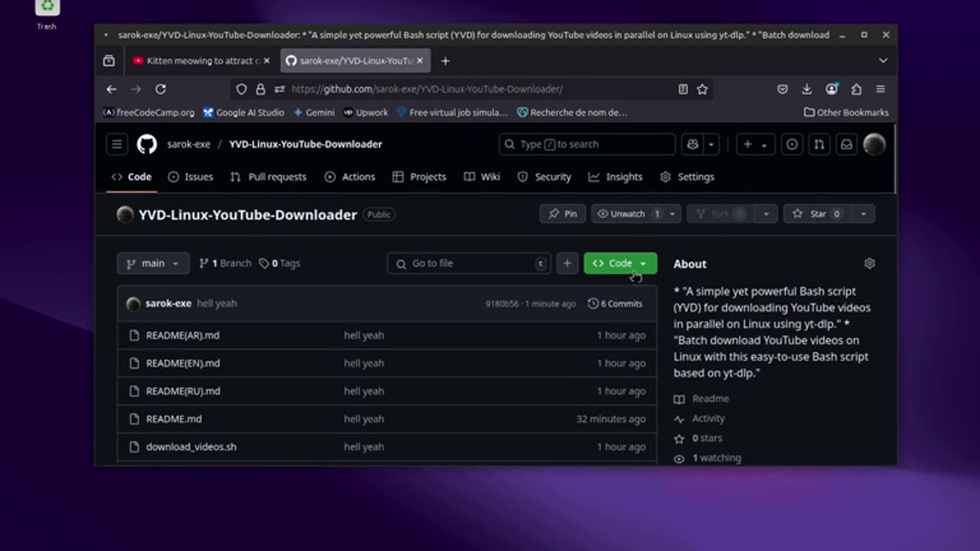Open Firefox account icon
Viewport: 980px width, 551px height.
coord(831,89)
